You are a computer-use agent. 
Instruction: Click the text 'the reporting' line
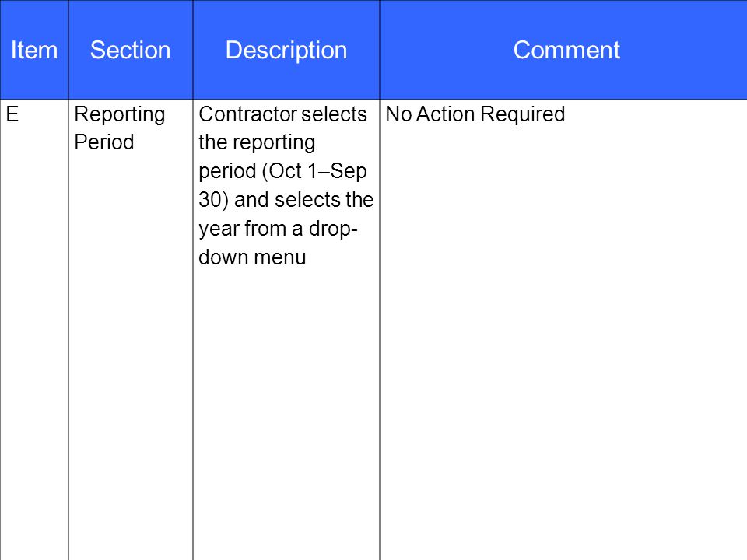pyautogui.click(x=257, y=143)
